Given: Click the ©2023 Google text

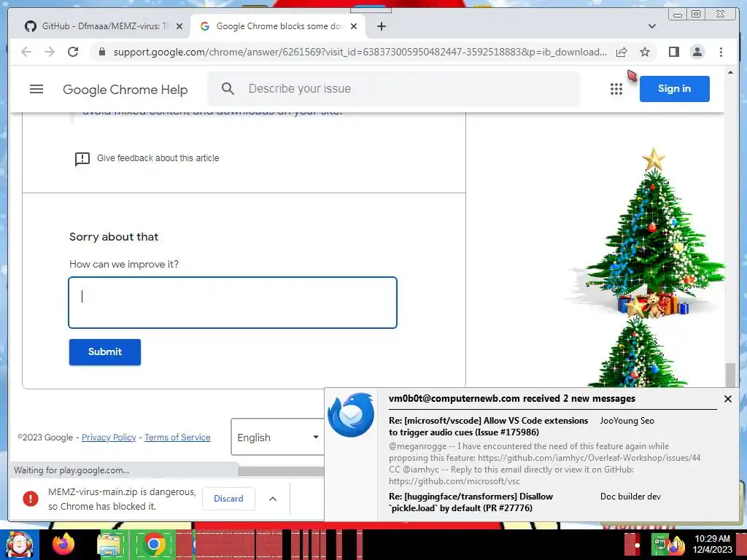Looking at the screenshot, I should pos(45,437).
